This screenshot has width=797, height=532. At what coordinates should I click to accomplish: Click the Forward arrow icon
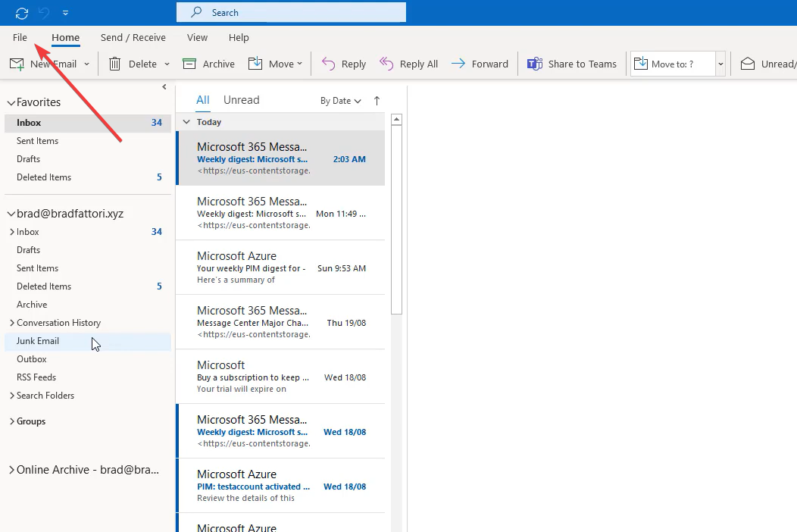[x=458, y=64]
